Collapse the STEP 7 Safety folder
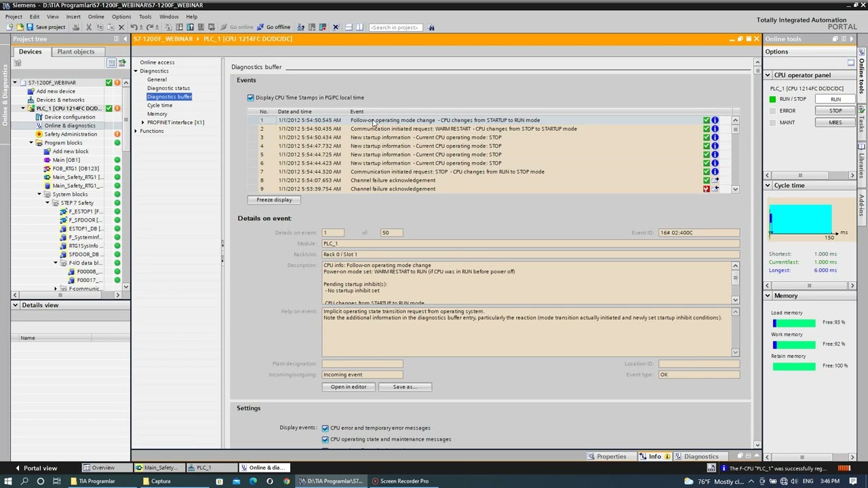This screenshot has width=868, height=488. click(47, 203)
